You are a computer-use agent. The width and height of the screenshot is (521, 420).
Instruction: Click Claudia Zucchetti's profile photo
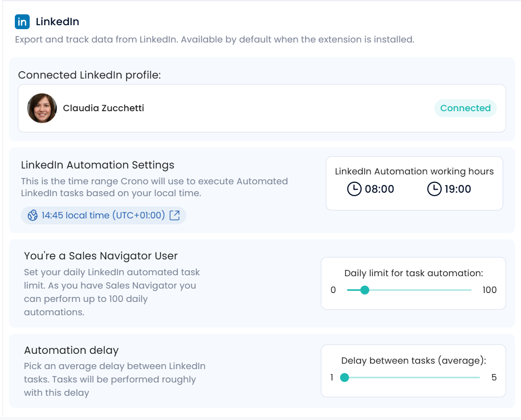tap(42, 108)
